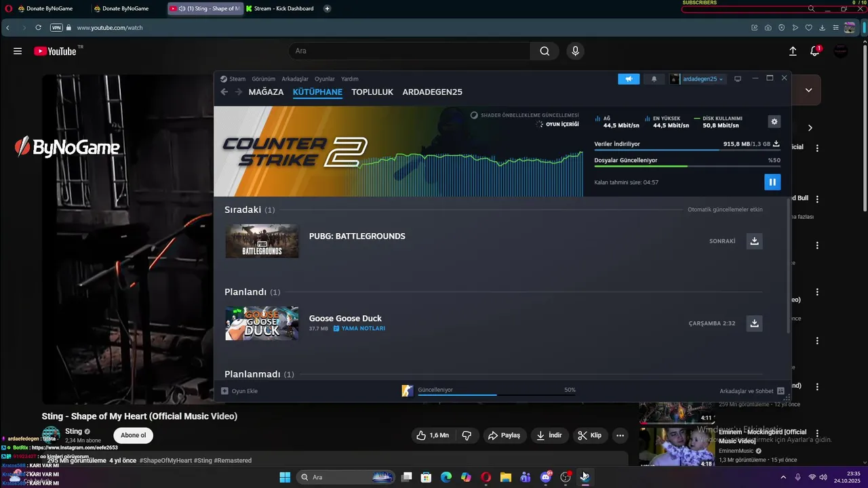Create a clip with Klip button

tap(589, 435)
